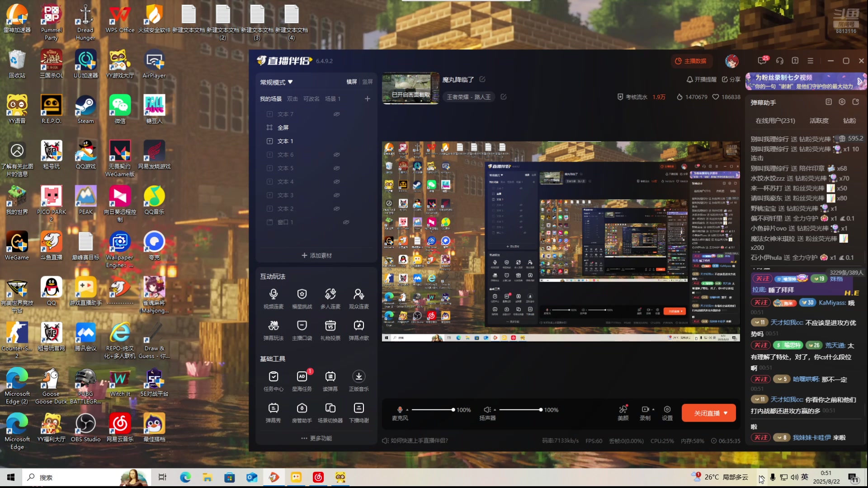Image resolution: width=868 pixels, height=488 pixels.
Task: Select 我的场景 scene tab
Action: coord(271,99)
